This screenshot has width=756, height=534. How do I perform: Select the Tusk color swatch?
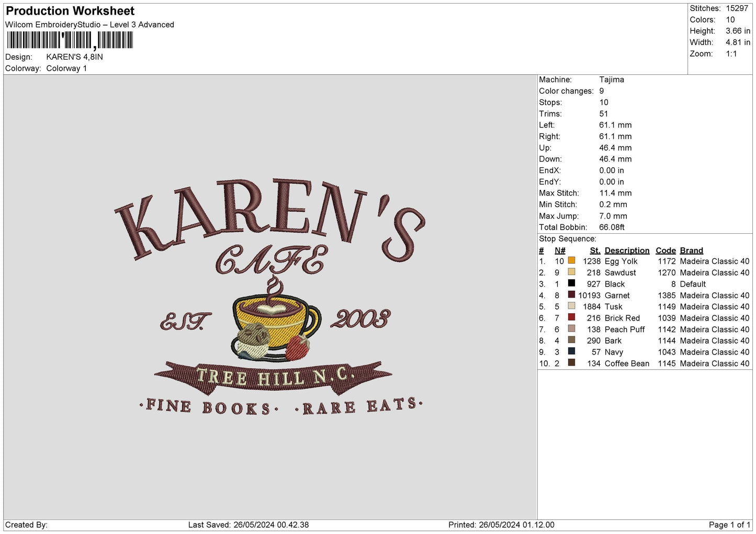[x=571, y=306]
